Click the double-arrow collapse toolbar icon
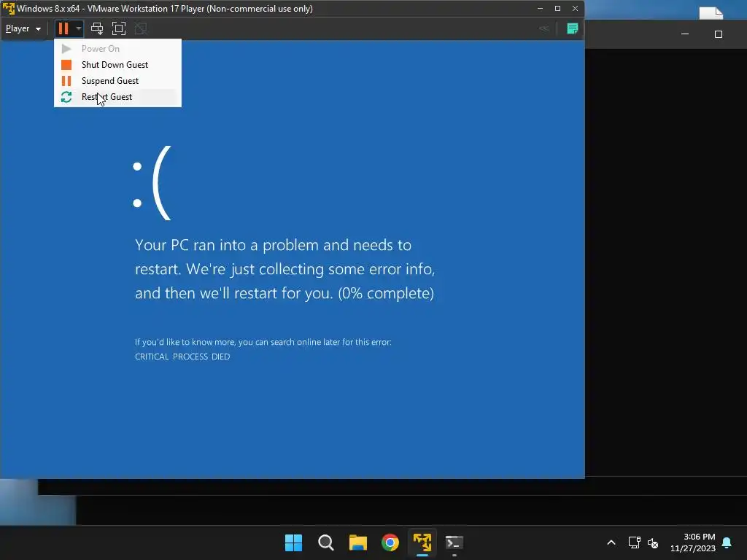The image size is (747, 560). [544, 28]
